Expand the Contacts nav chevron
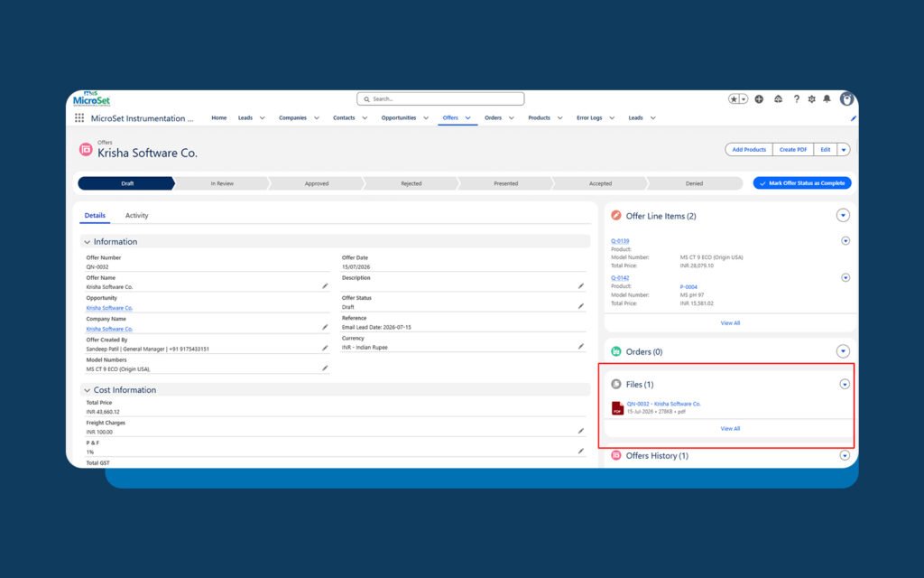This screenshot has width=924, height=578. pyautogui.click(x=365, y=118)
